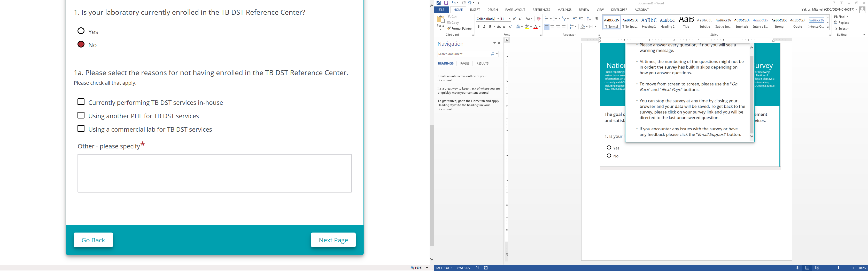868x271 pixels.
Task: Align text to the right
Action: click(558, 27)
